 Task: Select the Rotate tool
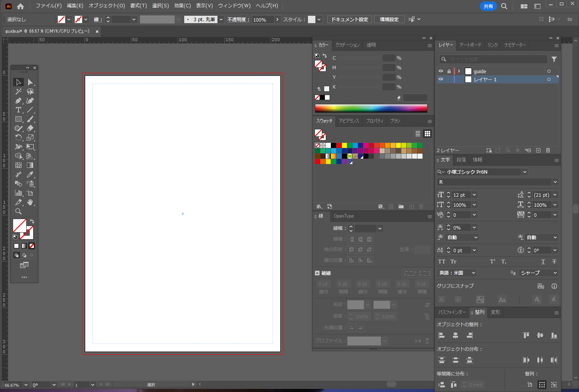18,137
